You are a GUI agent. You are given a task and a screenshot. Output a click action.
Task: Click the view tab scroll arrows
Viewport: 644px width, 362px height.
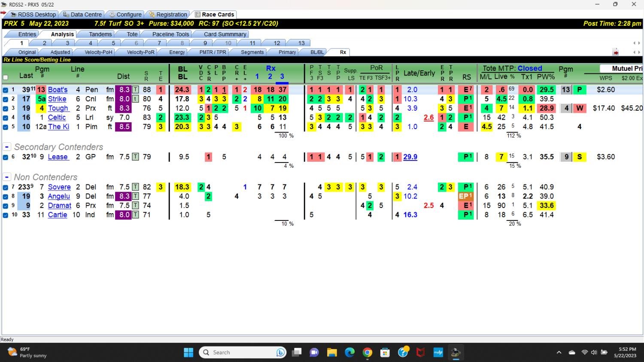[x=636, y=52]
